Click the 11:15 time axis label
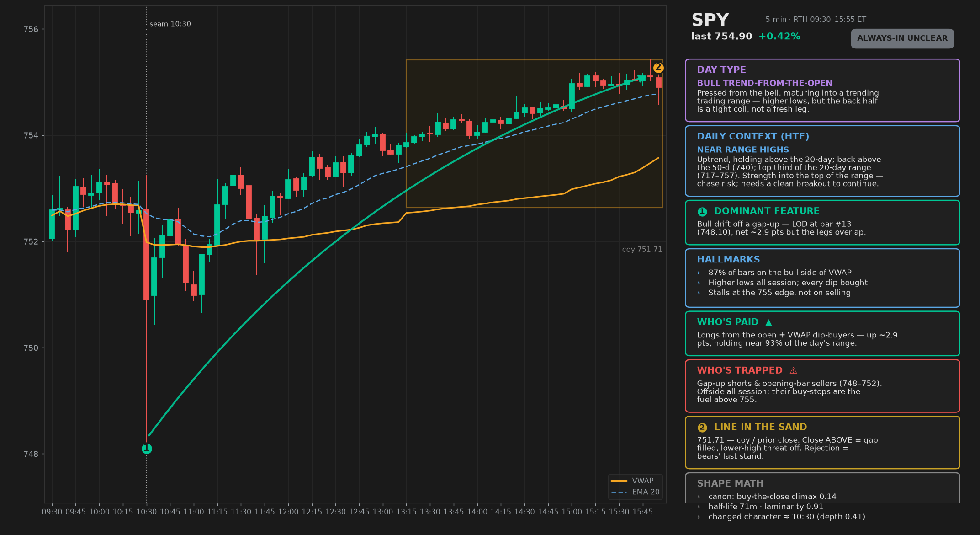 (x=217, y=512)
